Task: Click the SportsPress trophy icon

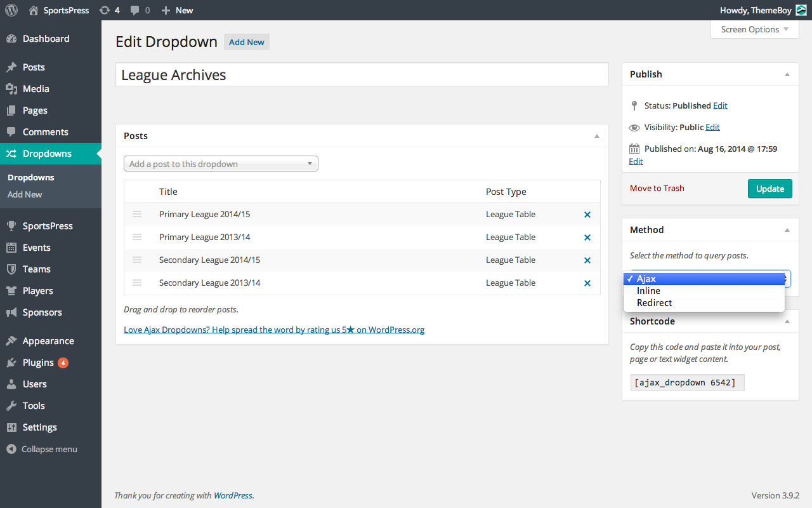Action: click(x=11, y=226)
